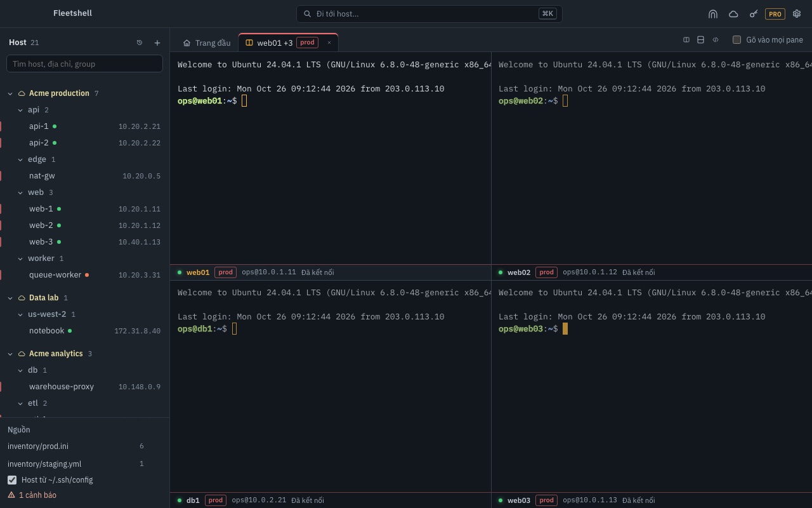The height and width of the screenshot is (508, 812).
Task: Collapse the "Acme analytics" group
Action: (10, 354)
